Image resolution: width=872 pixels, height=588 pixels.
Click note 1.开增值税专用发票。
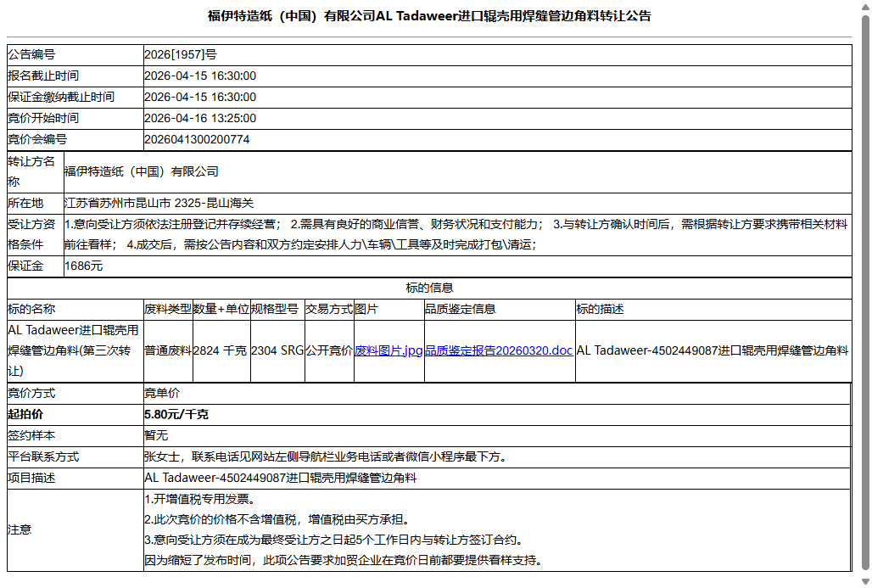pos(199,500)
